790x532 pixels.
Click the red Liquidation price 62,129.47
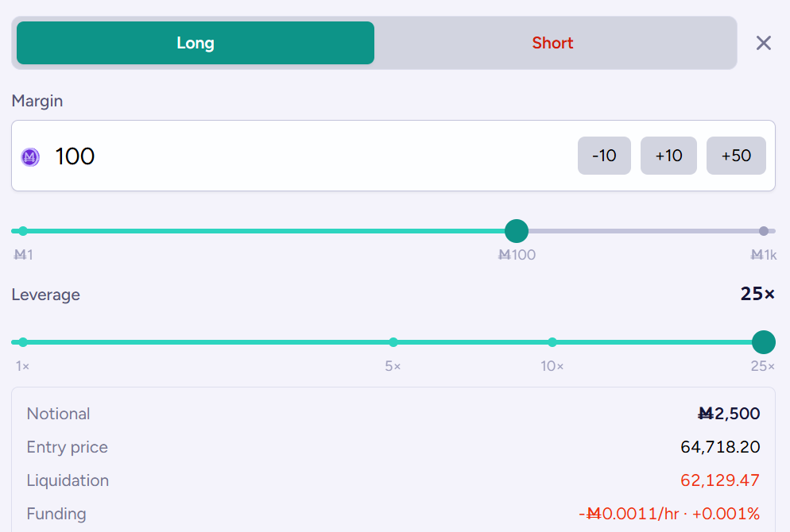pyautogui.click(x=720, y=480)
